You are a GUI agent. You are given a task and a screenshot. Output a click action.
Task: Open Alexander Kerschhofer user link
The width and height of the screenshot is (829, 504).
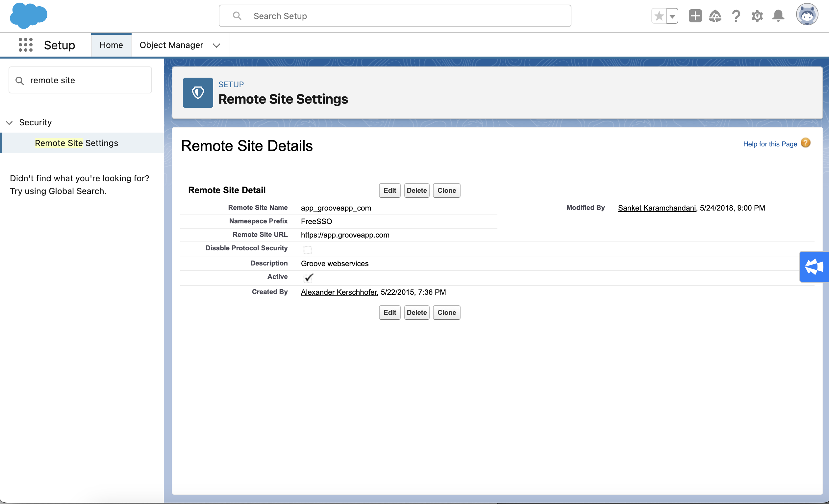point(339,292)
